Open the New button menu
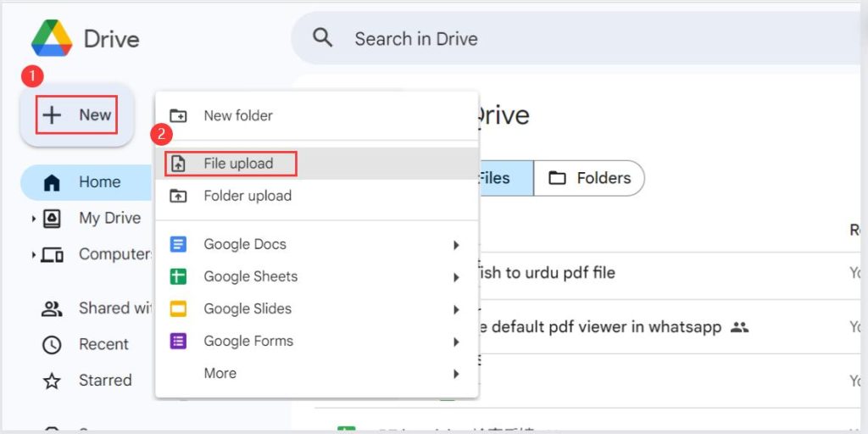This screenshot has width=868, height=434. [x=76, y=114]
